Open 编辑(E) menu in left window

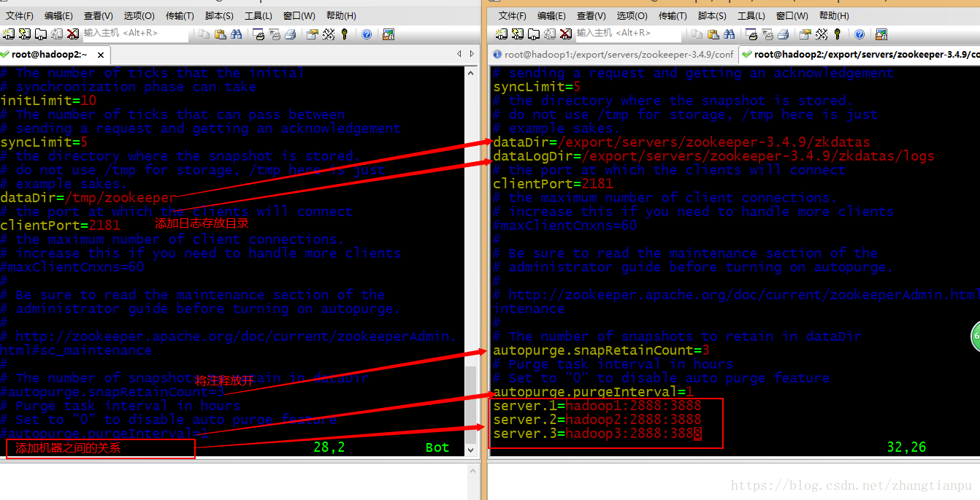click(59, 15)
